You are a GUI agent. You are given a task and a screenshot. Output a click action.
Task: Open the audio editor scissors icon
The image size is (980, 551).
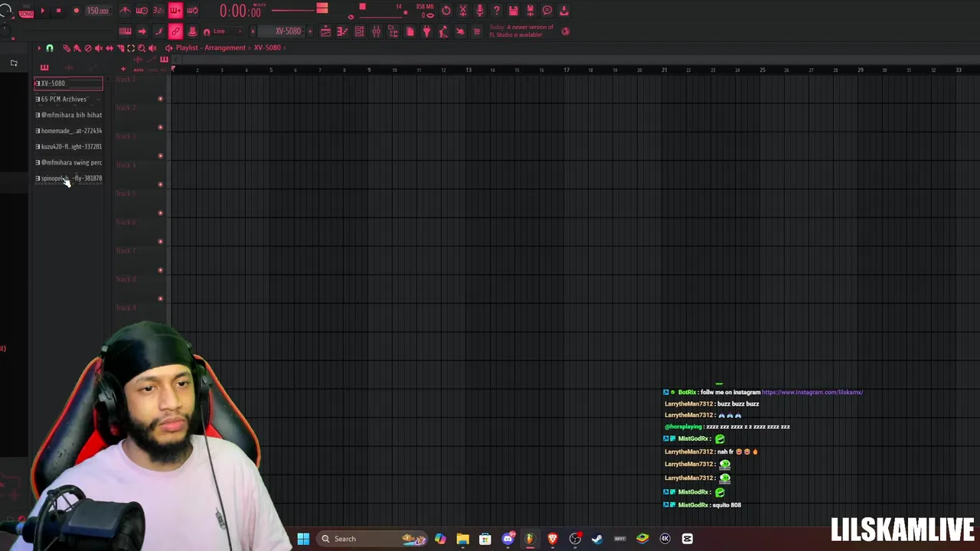(x=462, y=11)
